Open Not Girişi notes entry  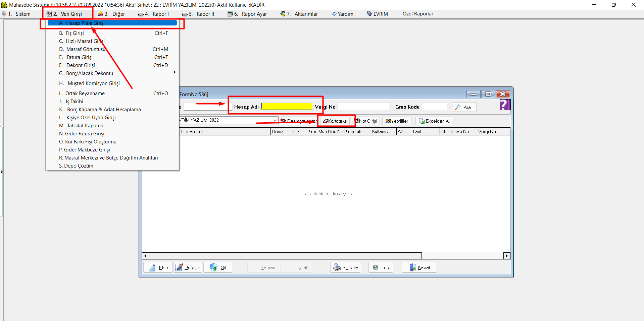366,121
